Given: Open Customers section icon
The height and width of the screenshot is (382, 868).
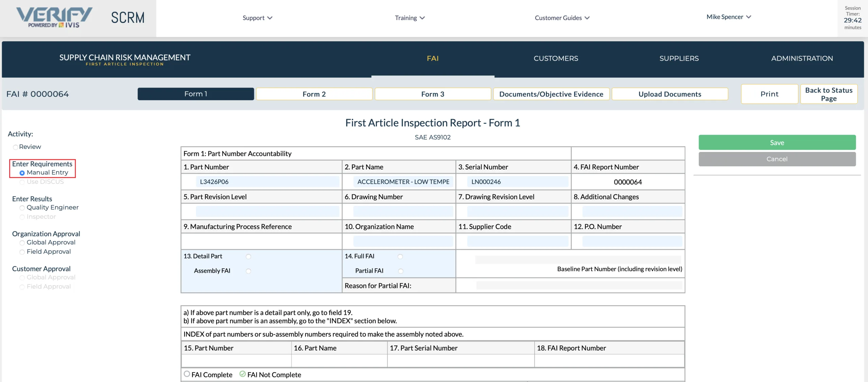Looking at the screenshot, I should [556, 58].
